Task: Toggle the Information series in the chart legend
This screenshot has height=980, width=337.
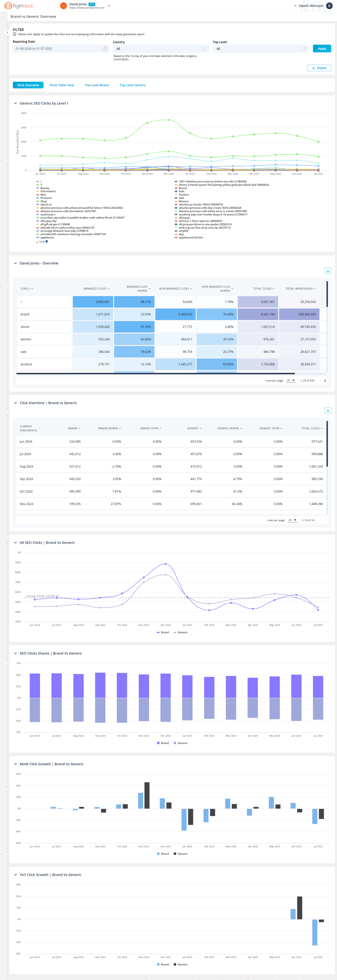Action: 46,191
